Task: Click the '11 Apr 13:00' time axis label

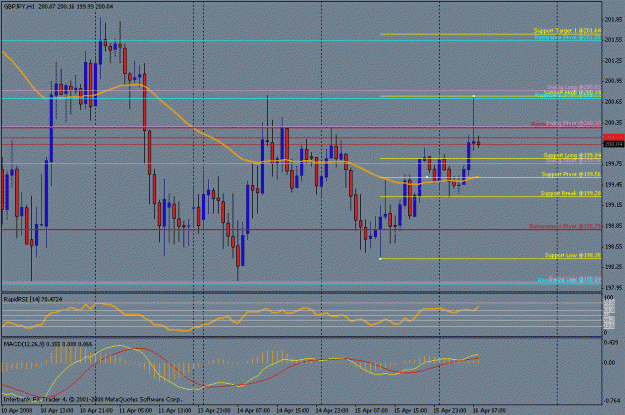Action: click(x=175, y=410)
